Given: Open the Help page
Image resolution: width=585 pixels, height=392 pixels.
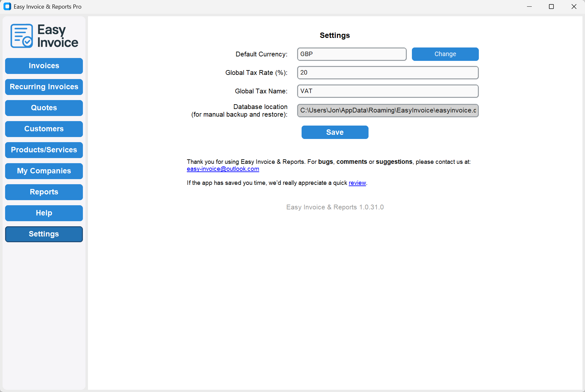Looking at the screenshot, I should [x=44, y=213].
